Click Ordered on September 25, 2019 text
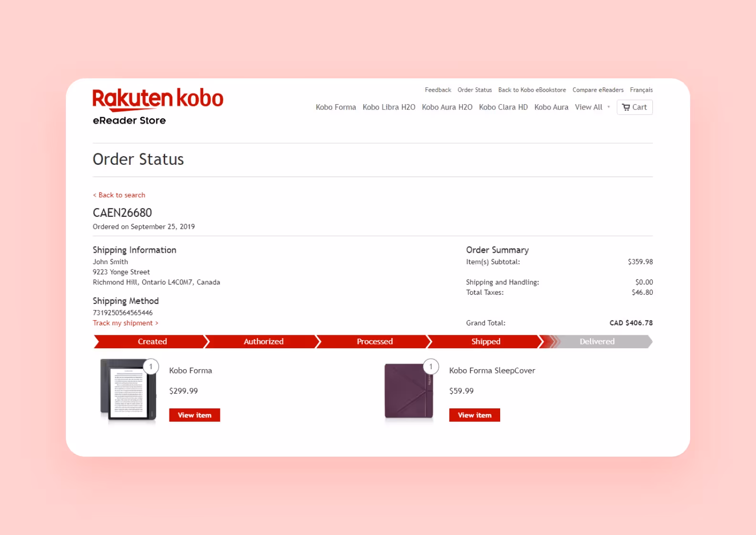The image size is (756, 535). (144, 226)
